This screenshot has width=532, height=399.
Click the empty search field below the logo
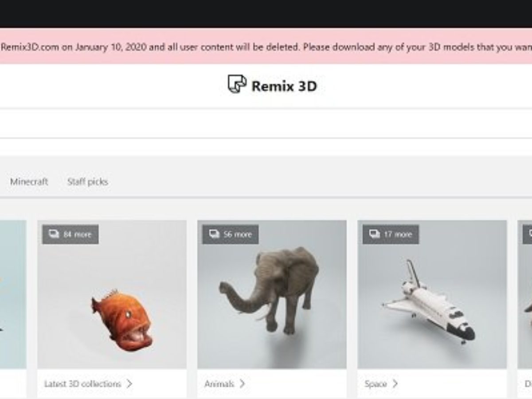(266, 123)
